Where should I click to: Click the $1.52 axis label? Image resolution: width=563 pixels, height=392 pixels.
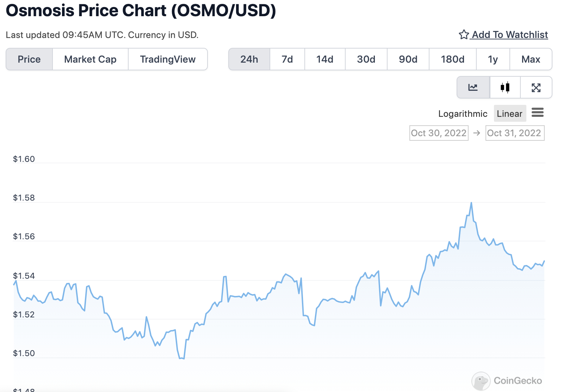point(24,315)
